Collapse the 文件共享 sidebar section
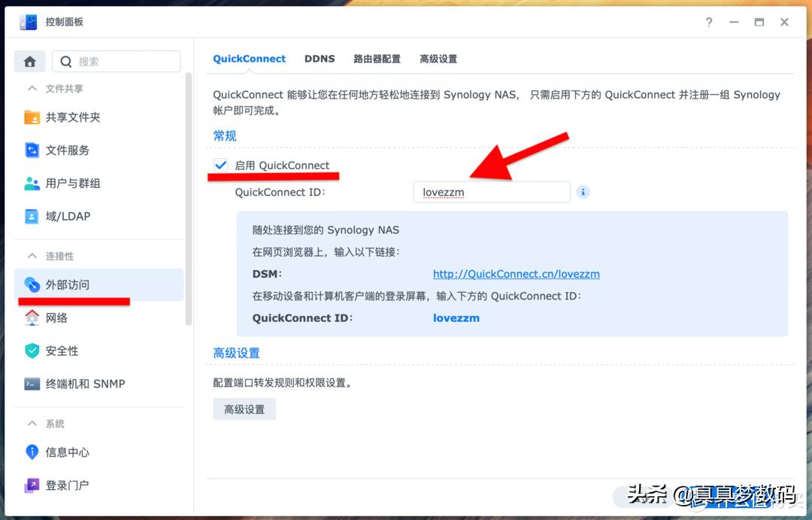Screen dimensions: 812x520 (x=47, y=88)
